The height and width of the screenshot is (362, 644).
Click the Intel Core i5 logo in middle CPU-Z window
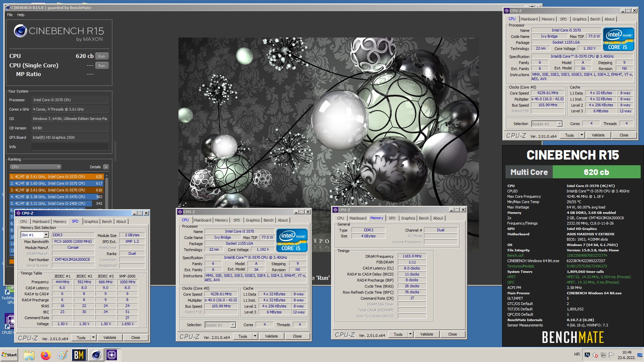tap(292, 240)
